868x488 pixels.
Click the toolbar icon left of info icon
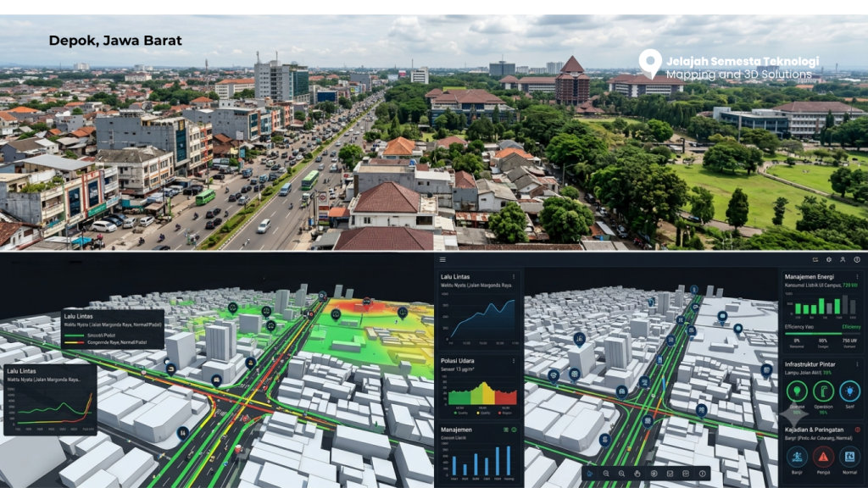click(x=686, y=474)
